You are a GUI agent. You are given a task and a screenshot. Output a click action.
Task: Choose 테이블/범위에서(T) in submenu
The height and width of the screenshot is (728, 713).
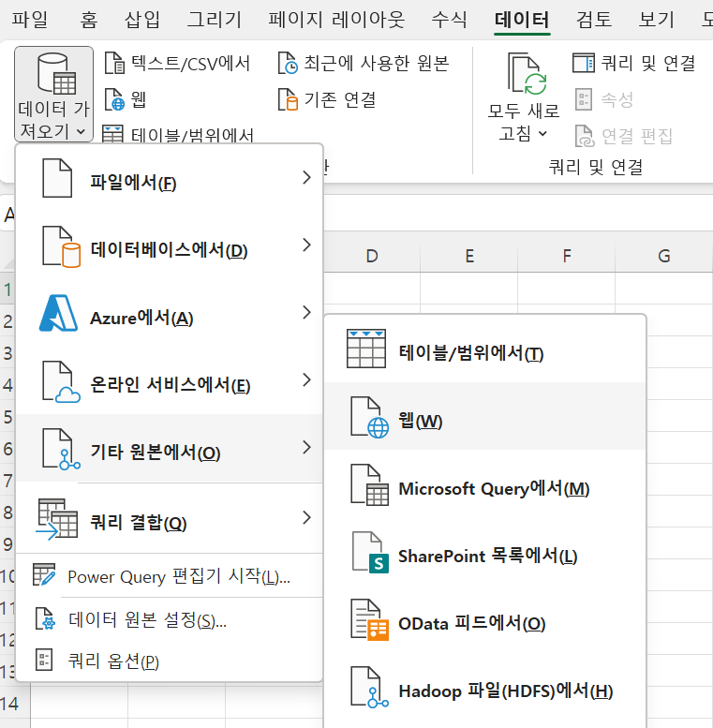484,349
